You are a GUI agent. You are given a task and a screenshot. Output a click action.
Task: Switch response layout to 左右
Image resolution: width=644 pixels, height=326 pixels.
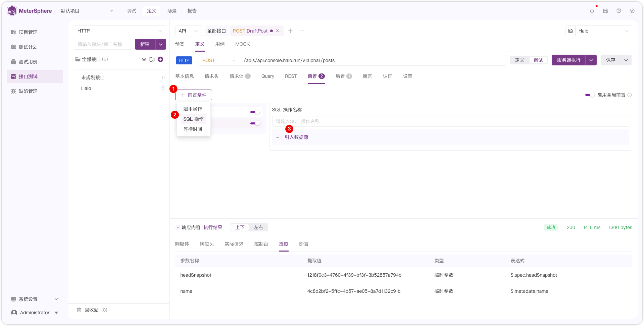click(x=258, y=227)
